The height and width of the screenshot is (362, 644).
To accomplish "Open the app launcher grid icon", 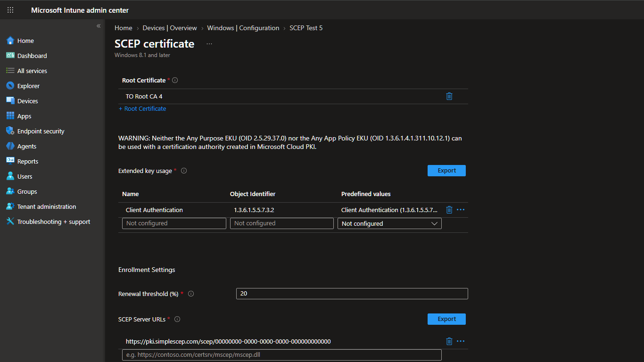I will tap(10, 10).
